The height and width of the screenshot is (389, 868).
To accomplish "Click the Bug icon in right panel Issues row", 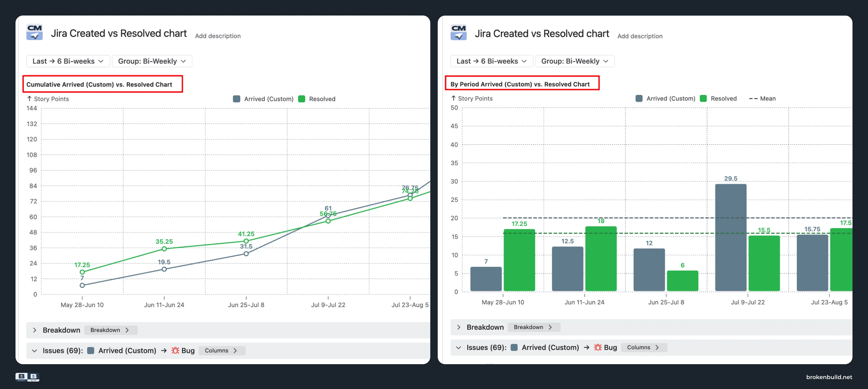I will coord(598,347).
